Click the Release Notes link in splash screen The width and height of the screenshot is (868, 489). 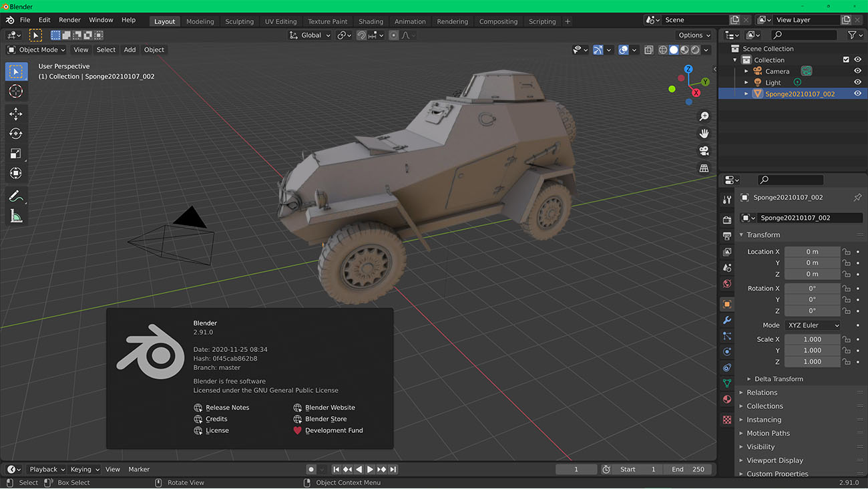tap(227, 407)
